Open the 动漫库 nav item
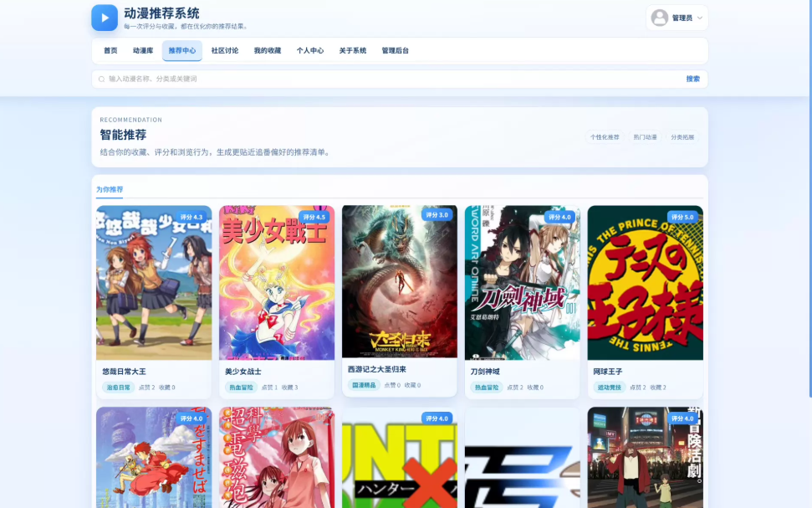This screenshot has height=508, width=812. coord(143,51)
